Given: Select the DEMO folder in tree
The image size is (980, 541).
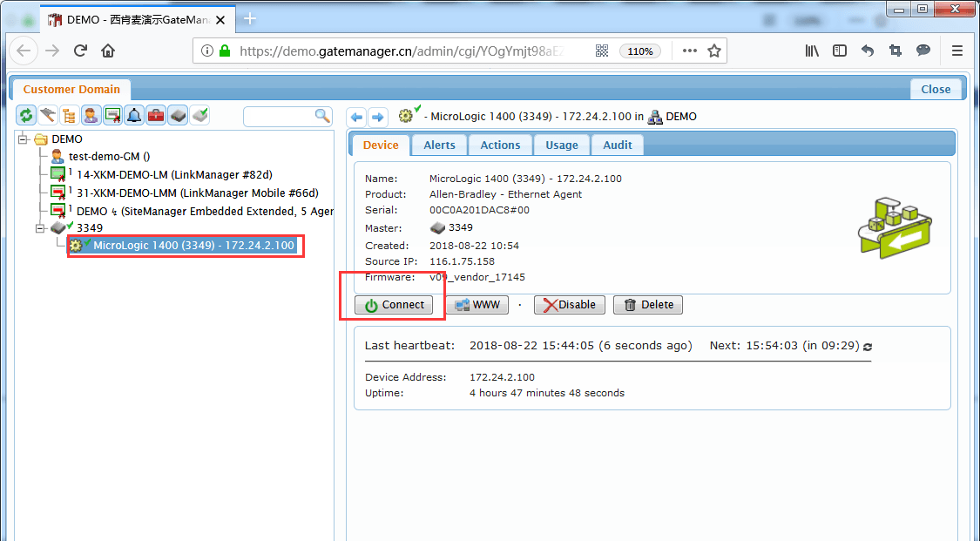Looking at the screenshot, I should (67, 139).
